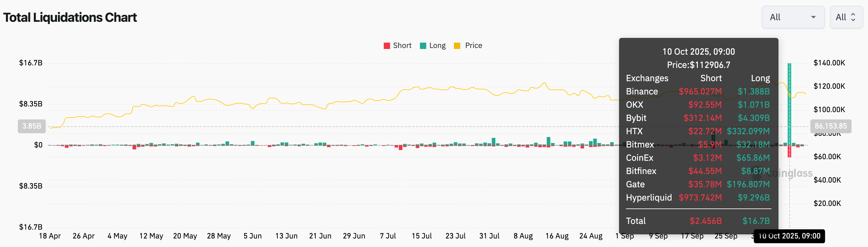Viewport: 868px width, 247px height.
Task: Click the 10 Oct 2025 axis marker
Action: 789,236
